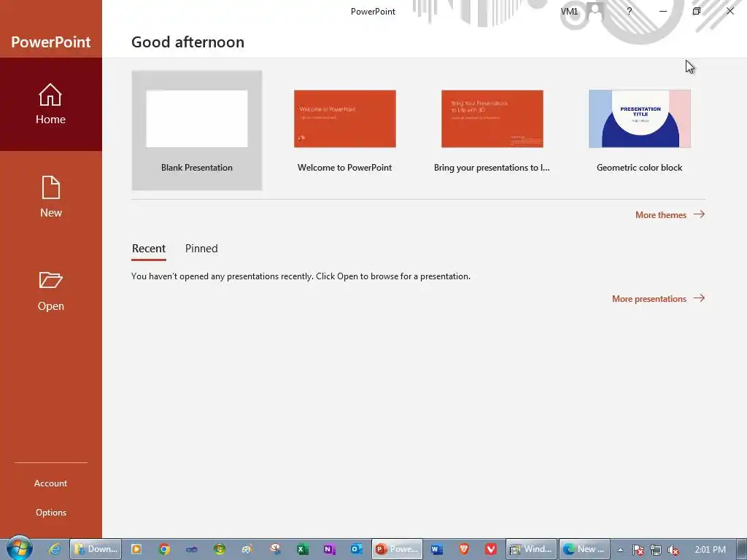Screen dimensions: 747x560
Task: Open OneNote from the taskbar
Action: (329, 549)
